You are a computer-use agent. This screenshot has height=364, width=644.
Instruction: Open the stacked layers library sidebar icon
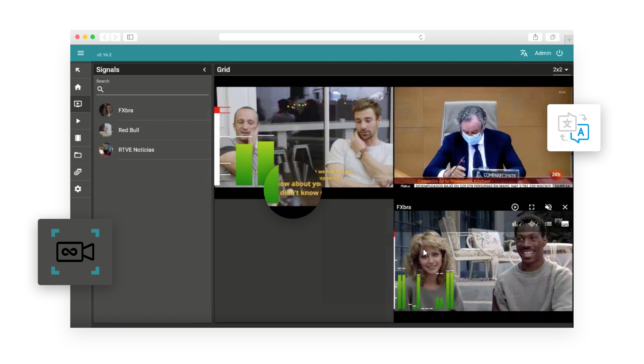pyautogui.click(x=78, y=172)
